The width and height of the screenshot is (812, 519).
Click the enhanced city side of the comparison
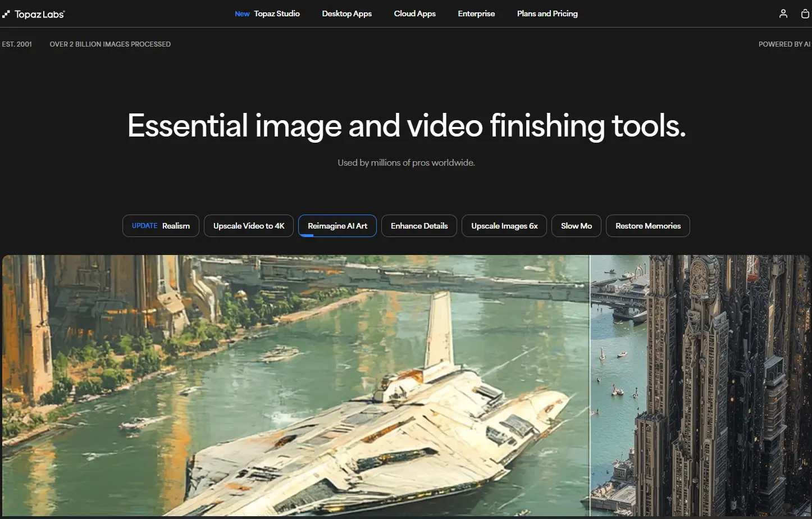[702, 386]
